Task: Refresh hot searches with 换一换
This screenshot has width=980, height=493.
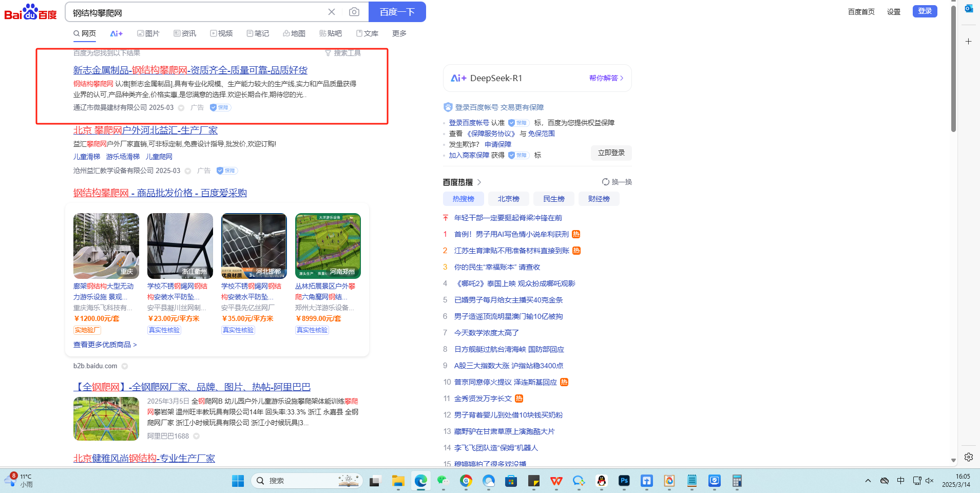Action: point(617,182)
